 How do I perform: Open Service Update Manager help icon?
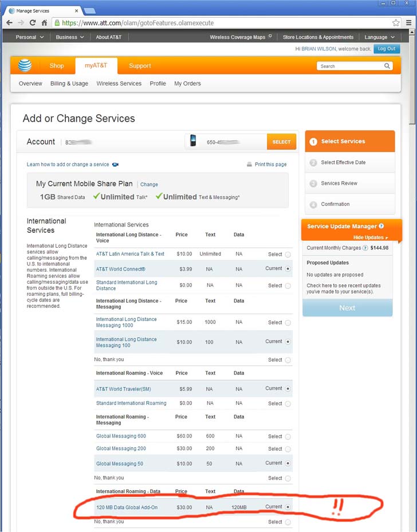(381, 226)
